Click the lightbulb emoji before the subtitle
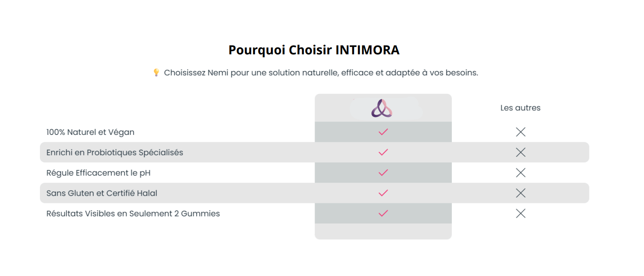The image size is (644, 276). (x=156, y=73)
